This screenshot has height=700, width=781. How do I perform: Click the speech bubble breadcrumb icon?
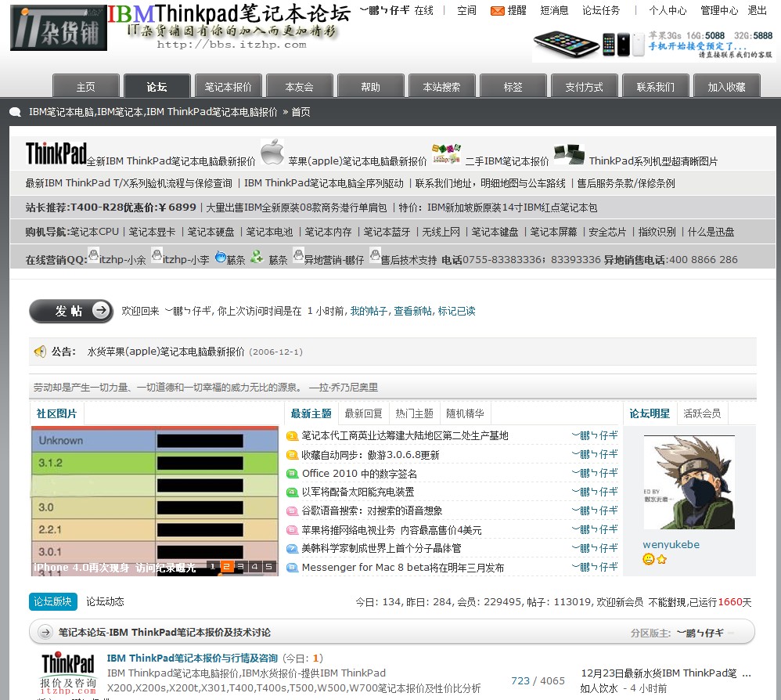pyautogui.click(x=15, y=112)
